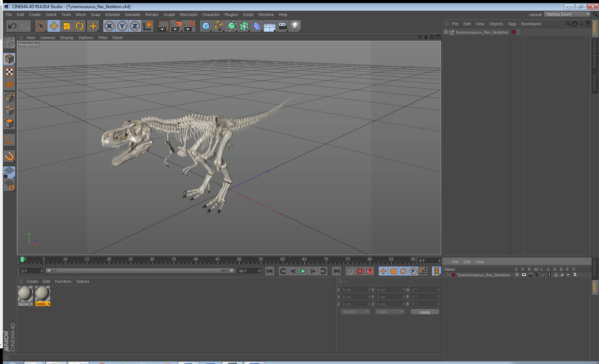599x364 pixels.
Task: Click the record active objects button
Action: pyautogui.click(x=350, y=271)
